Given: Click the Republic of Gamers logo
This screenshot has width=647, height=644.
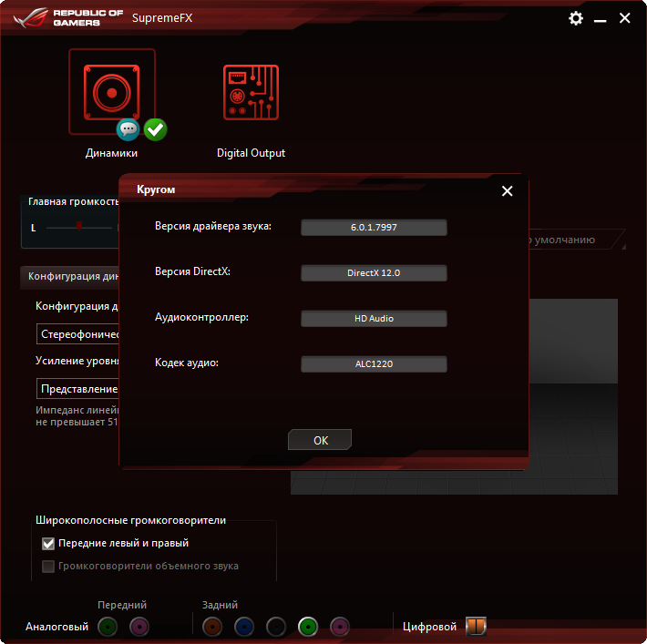Looking at the screenshot, I should point(68,18).
